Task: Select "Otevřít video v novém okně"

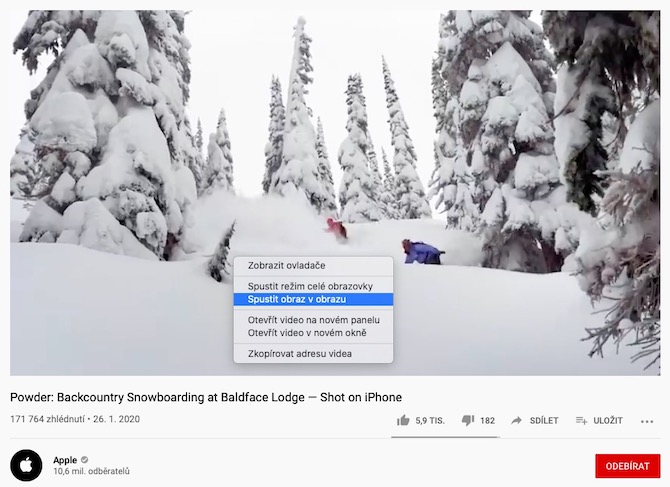Action: pyautogui.click(x=306, y=332)
